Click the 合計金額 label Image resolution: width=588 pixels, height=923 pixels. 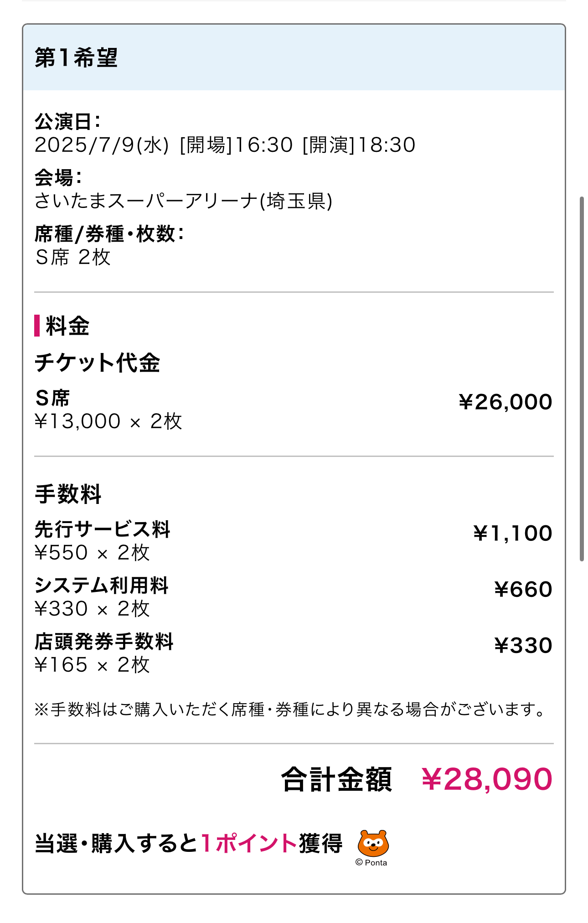(x=336, y=779)
